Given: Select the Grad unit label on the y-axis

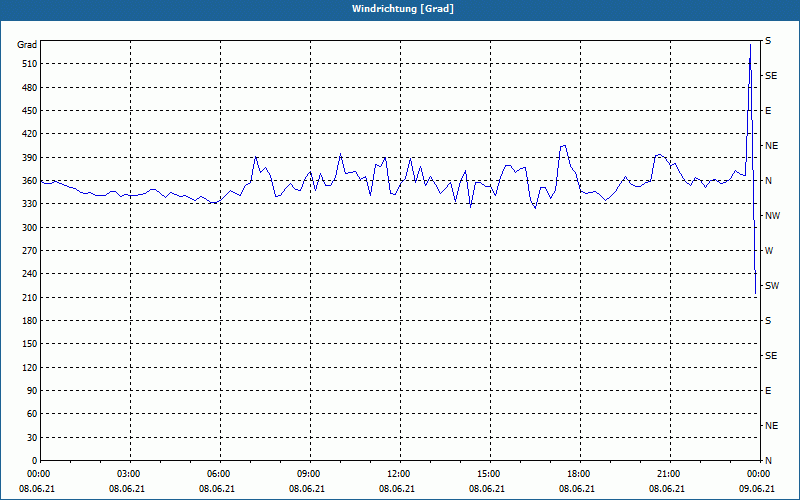Looking at the screenshot, I should (27, 45).
